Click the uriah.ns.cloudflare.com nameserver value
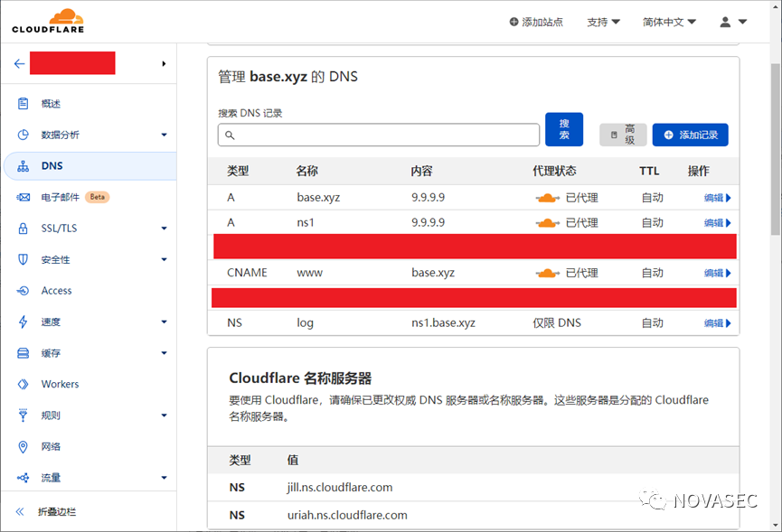This screenshot has width=782, height=532. (x=347, y=515)
